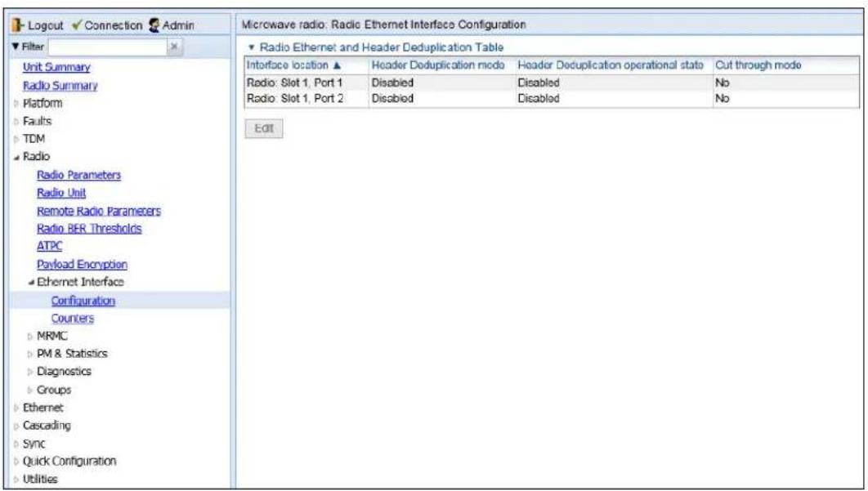Viewport: 868px width, 491px height.
Task: Select row Radio: Slot 1, Port 1
Action: point(552,83)
